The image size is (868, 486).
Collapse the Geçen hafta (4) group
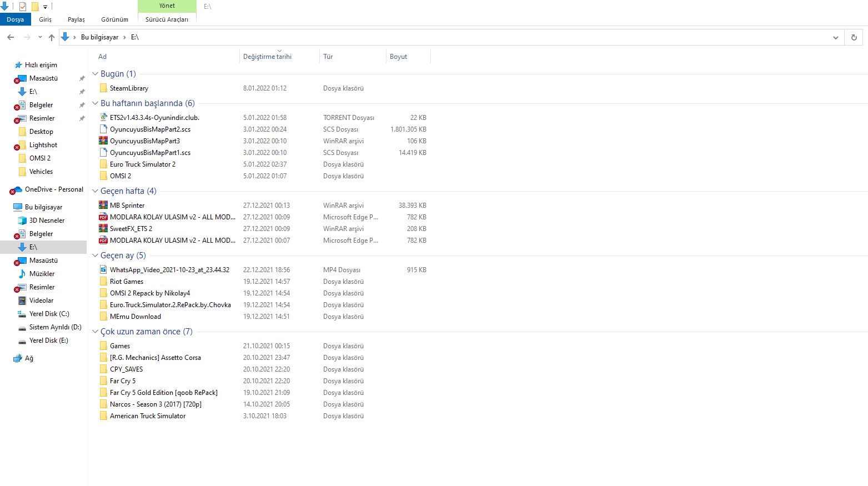click(95, 191)
